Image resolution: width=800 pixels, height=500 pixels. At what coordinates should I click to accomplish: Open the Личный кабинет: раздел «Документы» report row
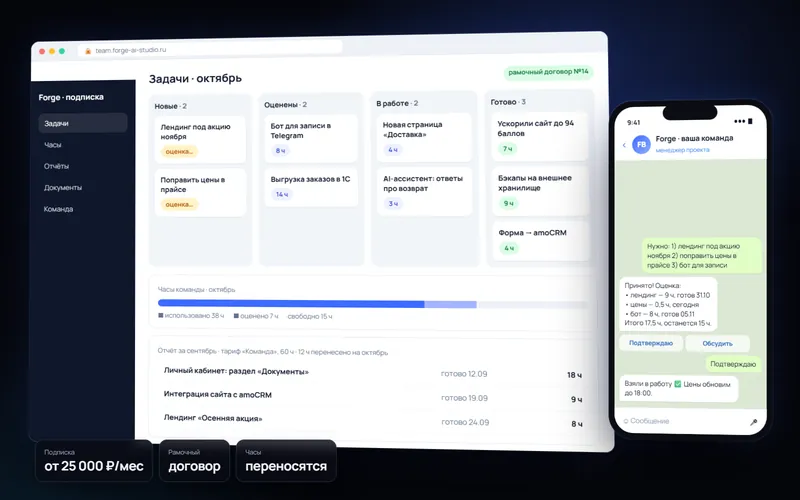click(373, 373)
